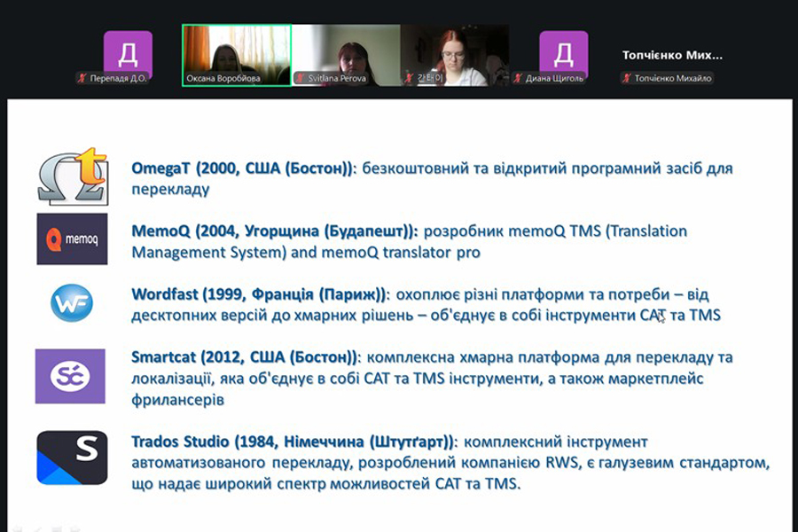This screenshot has height=532, width=798.
Task: Click the Топчієнко Мих... participant tile
Action: pos(672,55)
